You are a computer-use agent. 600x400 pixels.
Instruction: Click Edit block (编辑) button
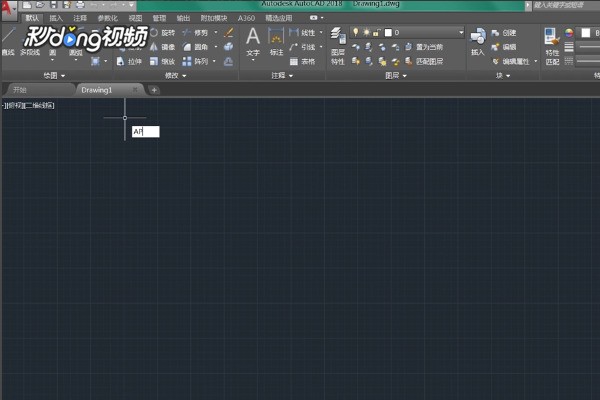click(x=504, y=47)
